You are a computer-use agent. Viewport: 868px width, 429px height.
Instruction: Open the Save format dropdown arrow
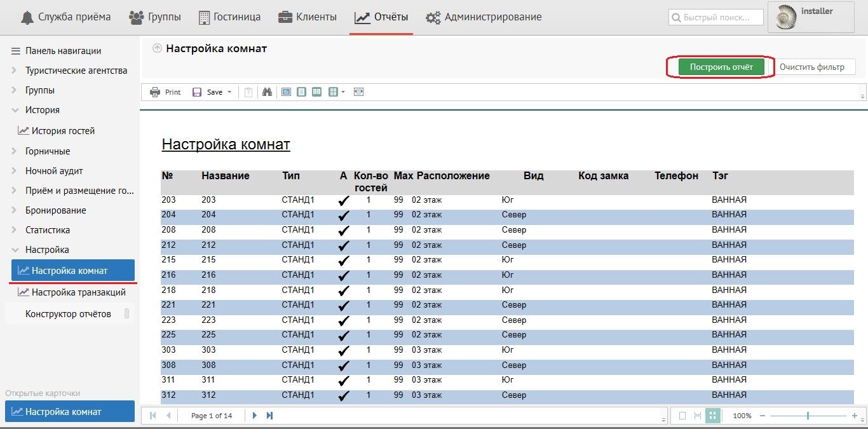[229, 92]
